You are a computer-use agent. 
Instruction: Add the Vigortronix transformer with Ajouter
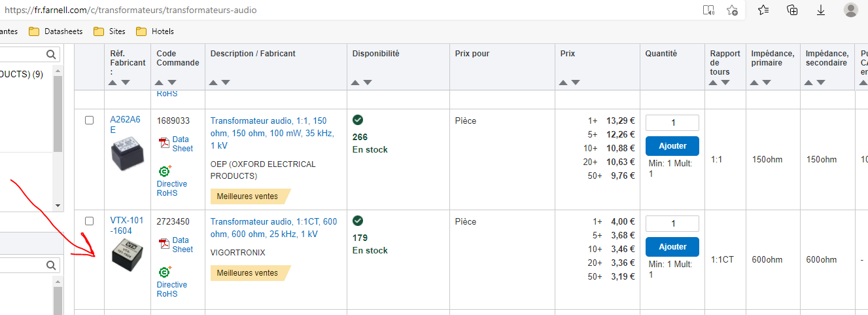pos(672,247)
